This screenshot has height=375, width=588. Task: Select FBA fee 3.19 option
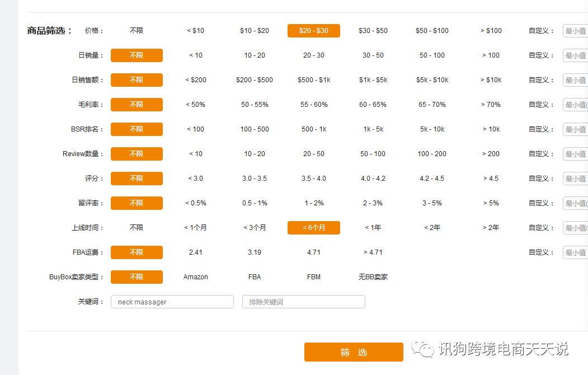coord(254,252)
